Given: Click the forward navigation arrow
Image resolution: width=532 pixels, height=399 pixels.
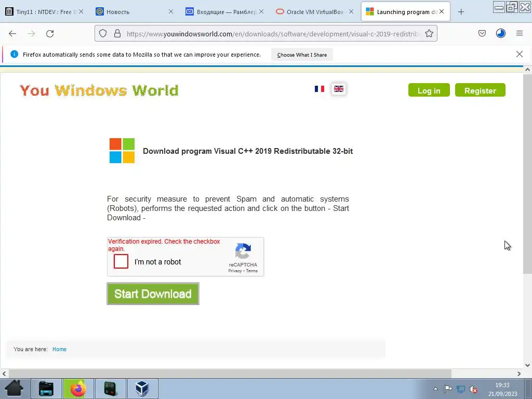Looking at the screenshot, I should (31, 34).
